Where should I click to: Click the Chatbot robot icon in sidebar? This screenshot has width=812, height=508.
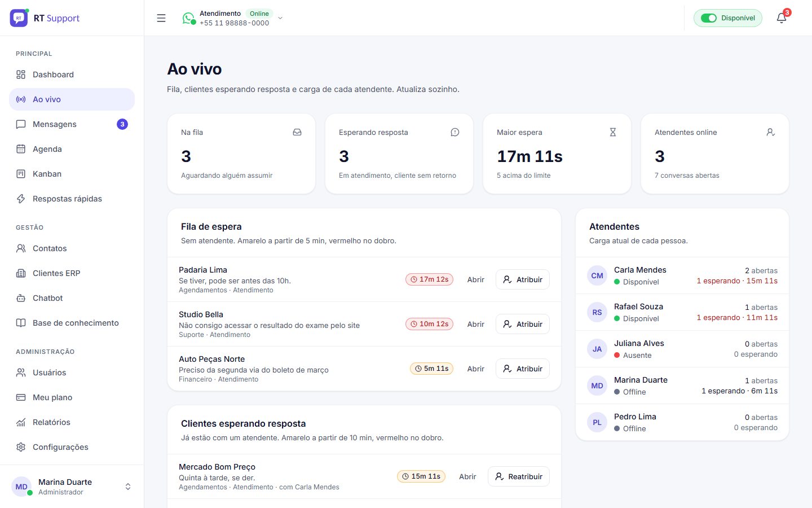tap(21, 298)
